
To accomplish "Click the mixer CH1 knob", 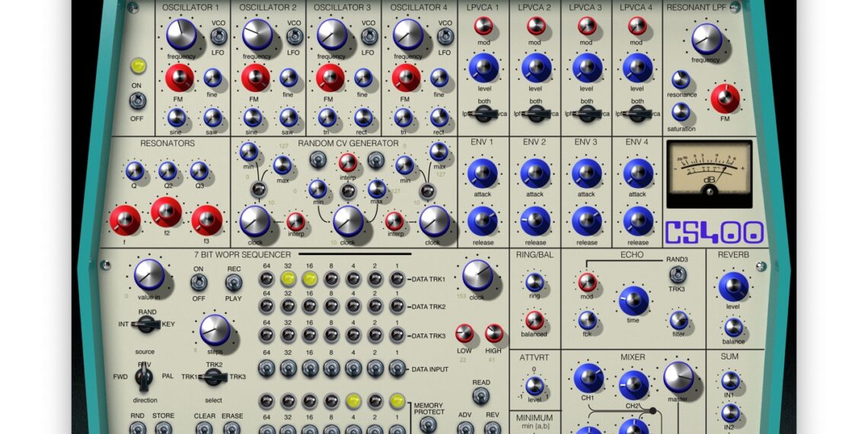I will point(589,378).
